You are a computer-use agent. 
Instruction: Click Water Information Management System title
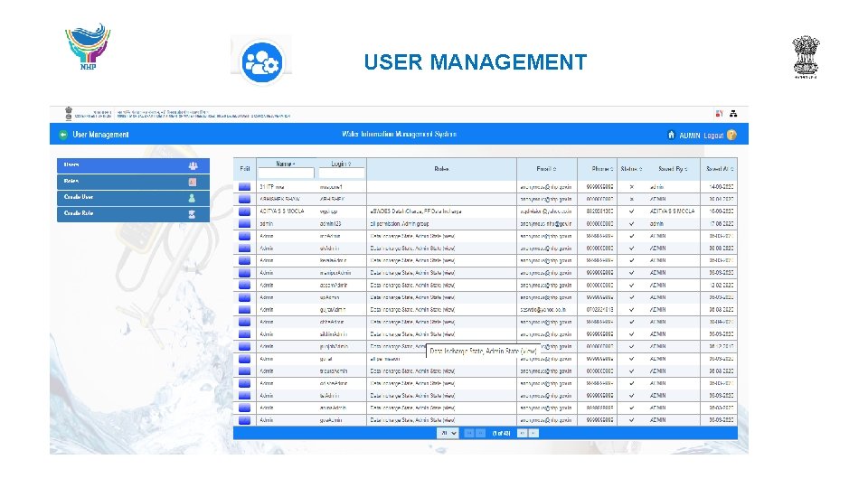[399, 135]
